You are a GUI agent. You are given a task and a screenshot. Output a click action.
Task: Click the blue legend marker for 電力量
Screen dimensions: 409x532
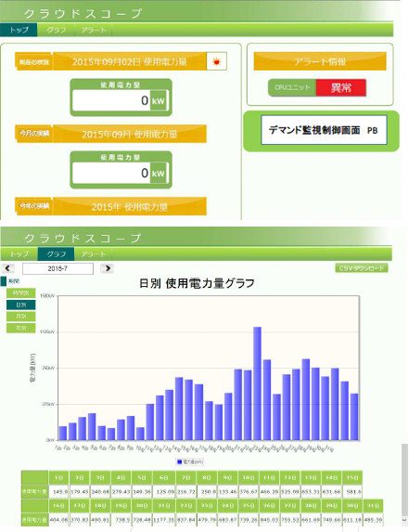pos(180,461)
